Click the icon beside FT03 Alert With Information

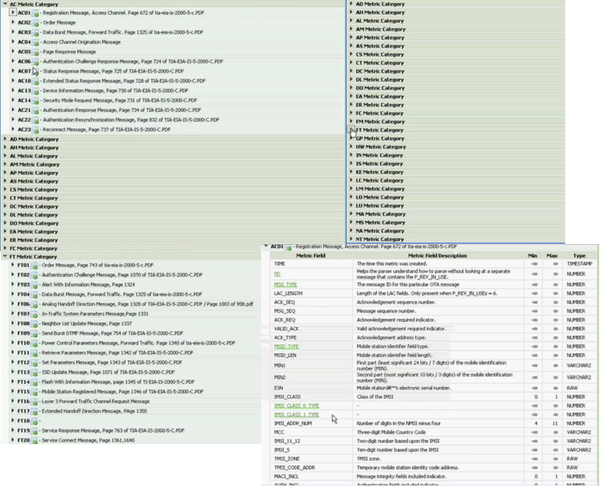click(34, 285)
